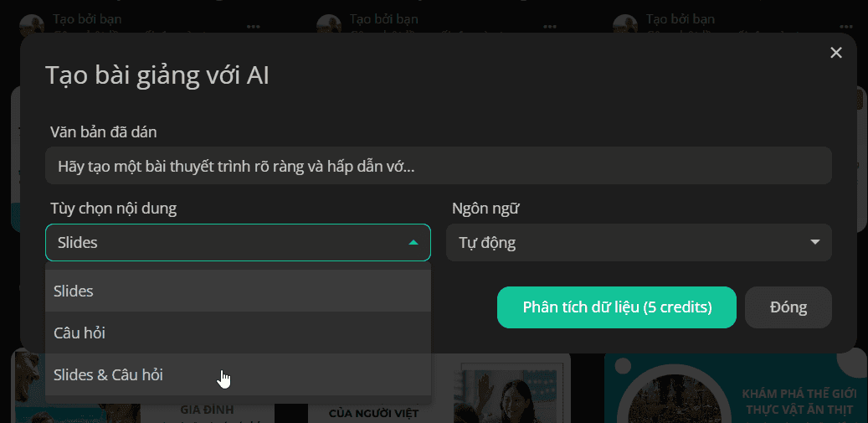Collapse the Slides dropdown using teal arrow
Image resolution: width=868 pixels, height=423 pixels.
[413, 243]
